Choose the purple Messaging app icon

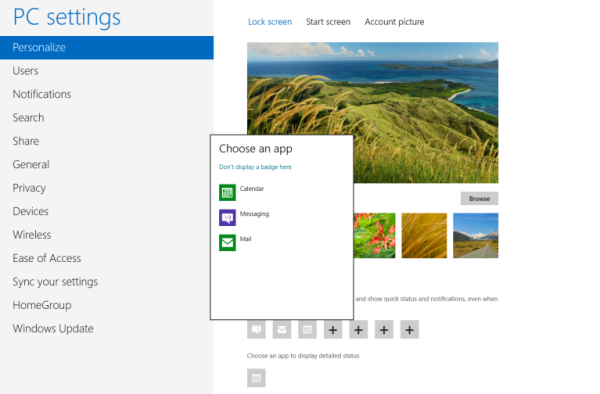click(x=227, y=218)
